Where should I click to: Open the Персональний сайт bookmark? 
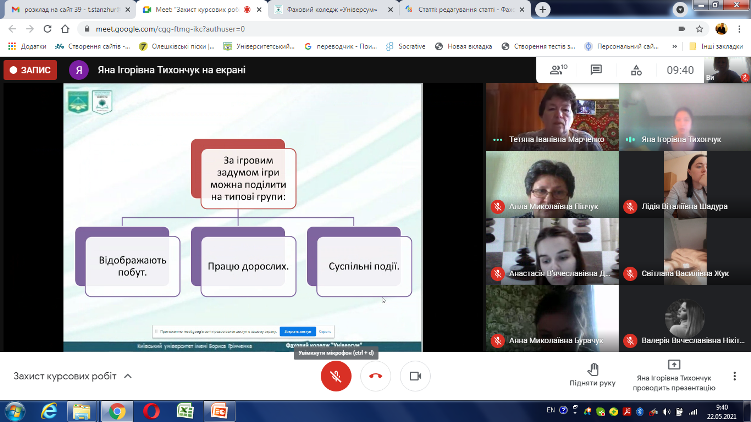coord(622,46)
